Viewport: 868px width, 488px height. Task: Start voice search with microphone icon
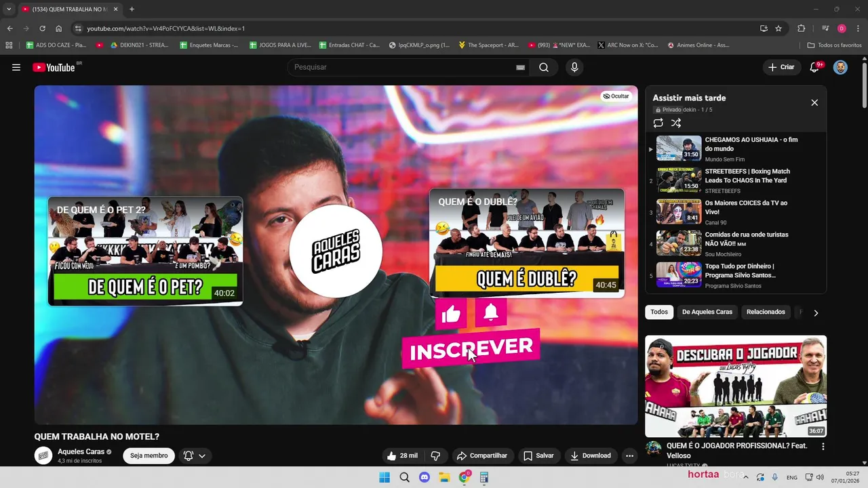574,67
